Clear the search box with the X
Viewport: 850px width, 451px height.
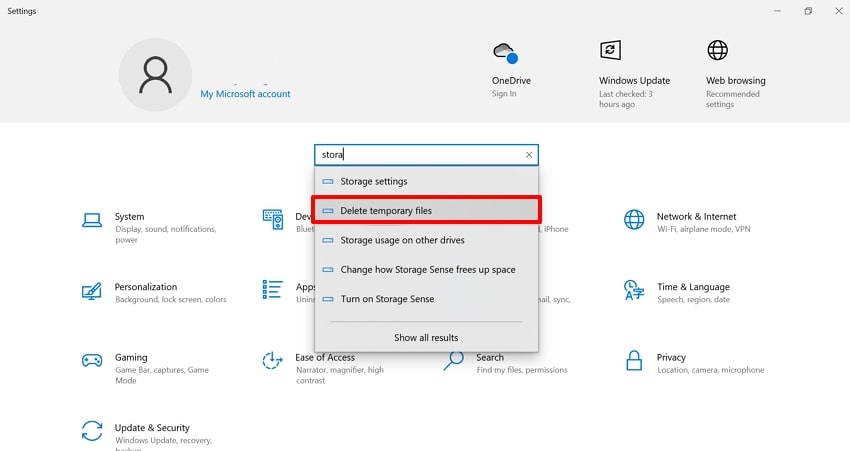[529, 155]
